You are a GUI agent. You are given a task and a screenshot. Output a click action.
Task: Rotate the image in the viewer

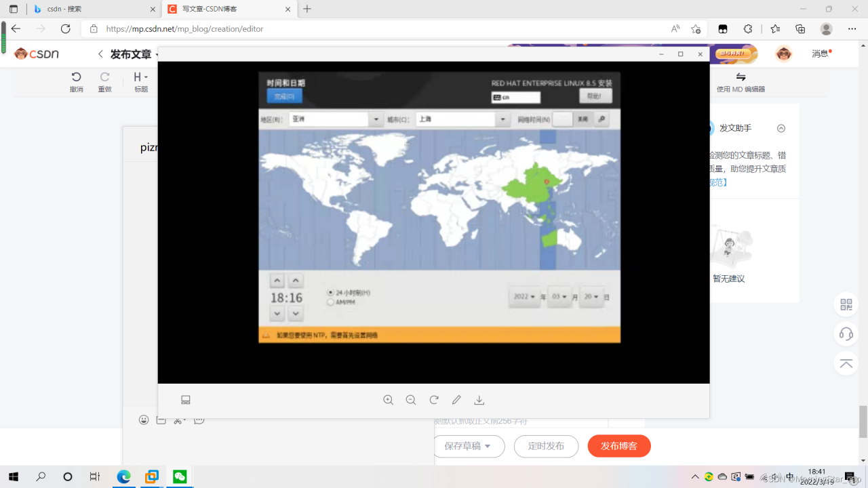click(434, 400)
